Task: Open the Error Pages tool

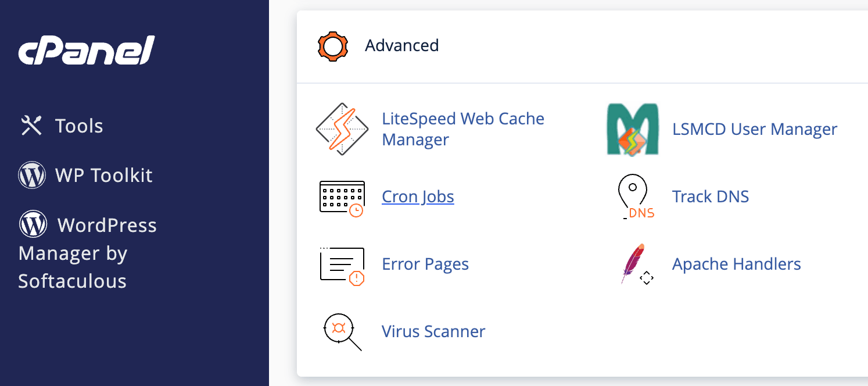Action: click(x=425, y=264)
